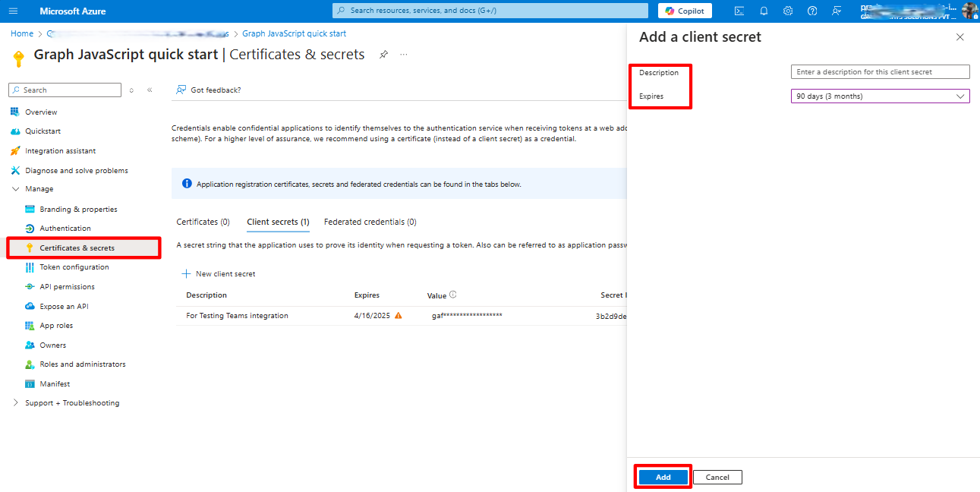Launch Azure Cloud Shell
The image size is (980, 492).
pos(739,11)
